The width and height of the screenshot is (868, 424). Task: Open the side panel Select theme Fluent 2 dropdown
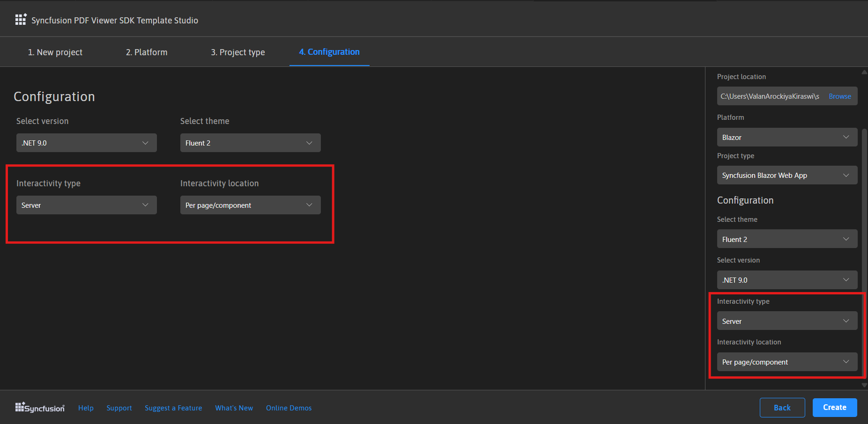787,239
